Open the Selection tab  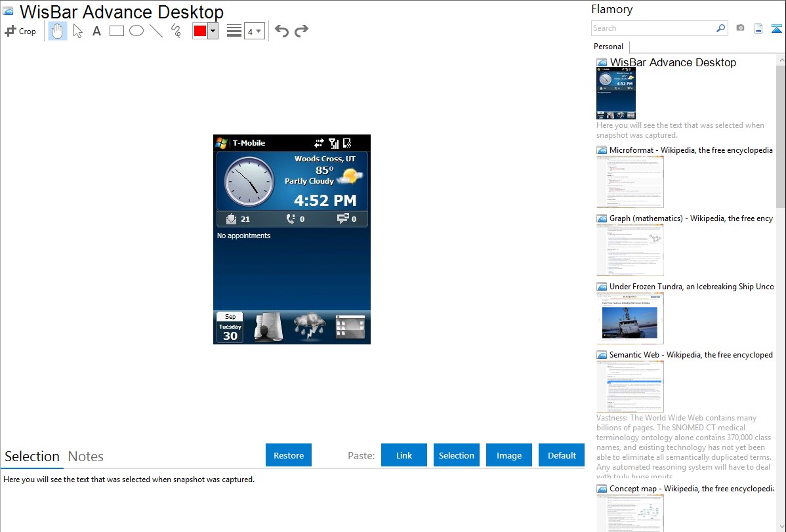click(32, 457)
